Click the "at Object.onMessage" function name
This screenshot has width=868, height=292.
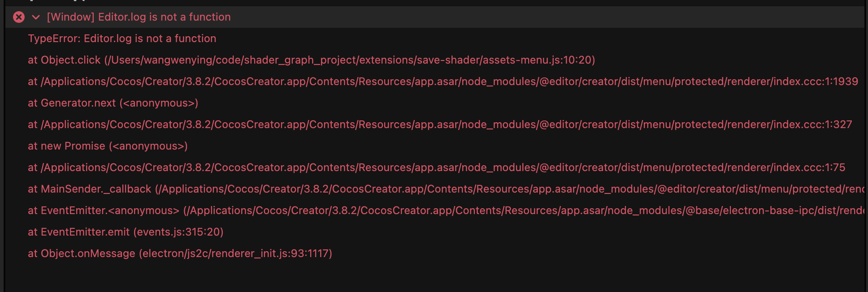82,253
